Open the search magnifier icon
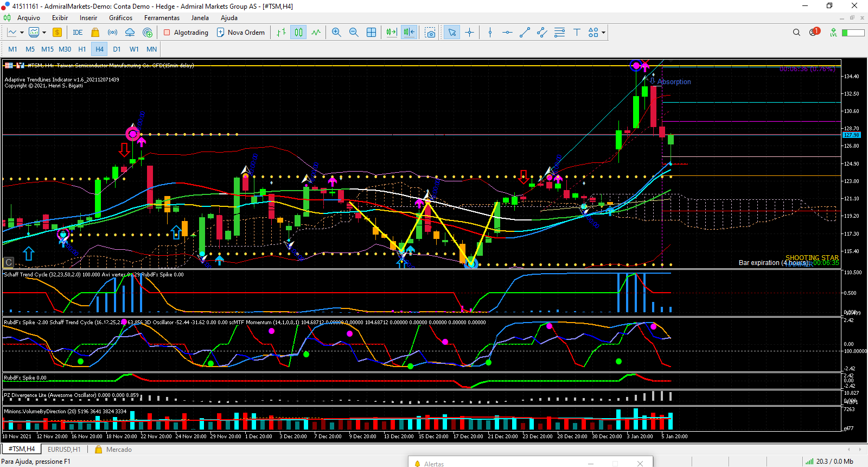Viewport: 868px width, 467px height. (796, 33)
